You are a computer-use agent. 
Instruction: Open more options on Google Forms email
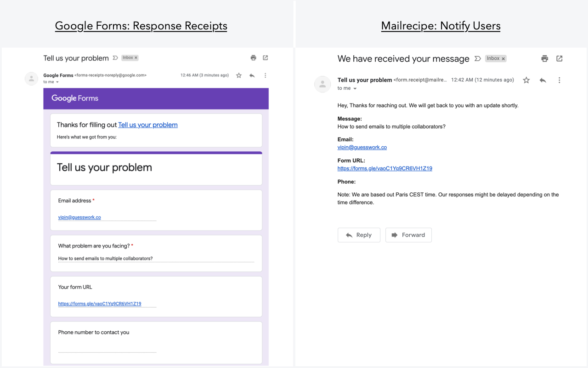click(265, 75)
